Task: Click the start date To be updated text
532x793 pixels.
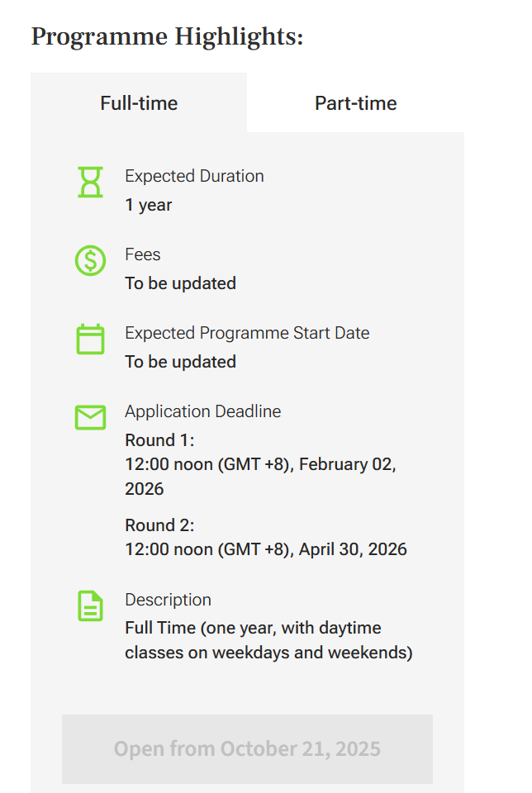Action: click(x=181, y=362)
